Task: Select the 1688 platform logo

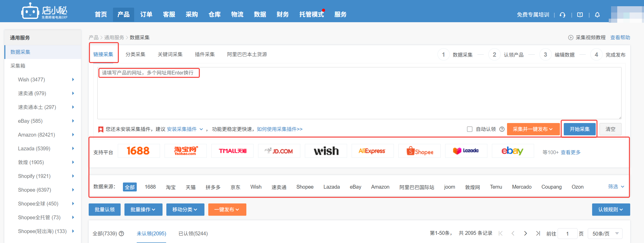Action: (139, 151)
